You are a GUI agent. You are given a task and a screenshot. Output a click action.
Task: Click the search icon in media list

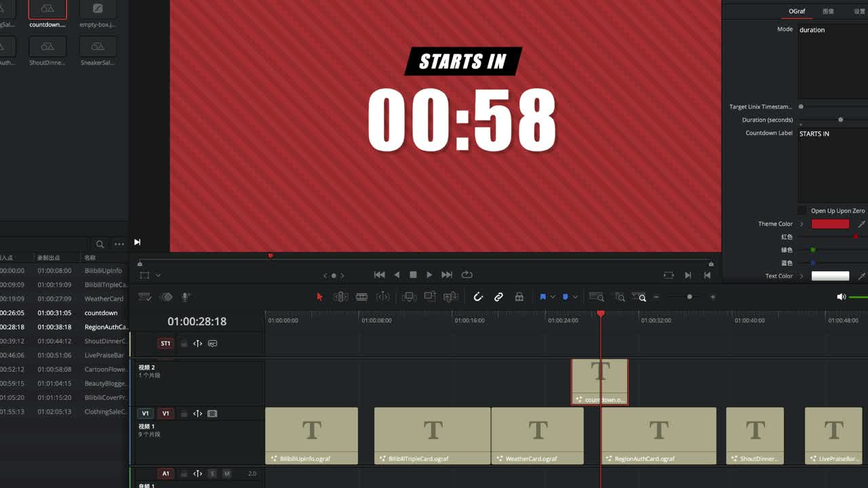tap(100, 244)
